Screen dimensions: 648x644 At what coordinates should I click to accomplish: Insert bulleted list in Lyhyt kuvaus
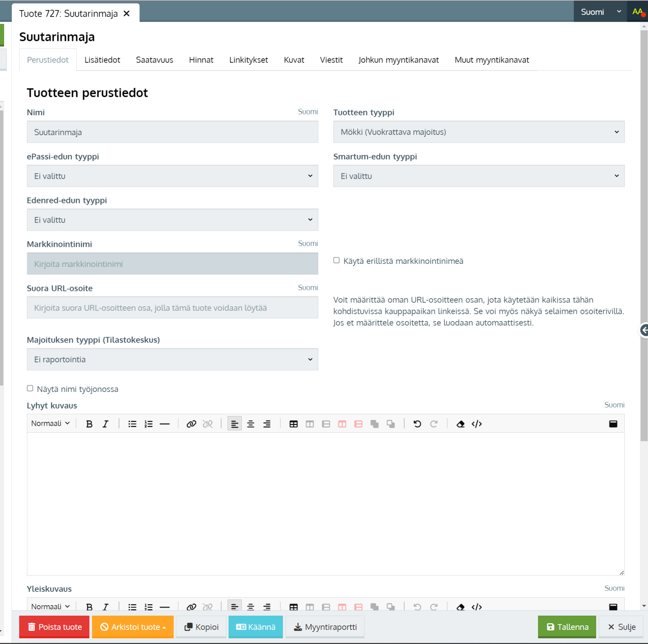(x=132, y=424)
